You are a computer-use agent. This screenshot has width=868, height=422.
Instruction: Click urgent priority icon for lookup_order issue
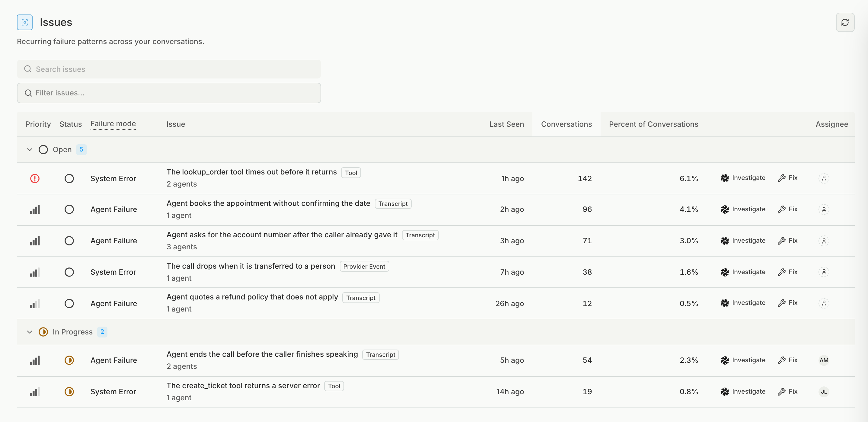coord(35,178)
